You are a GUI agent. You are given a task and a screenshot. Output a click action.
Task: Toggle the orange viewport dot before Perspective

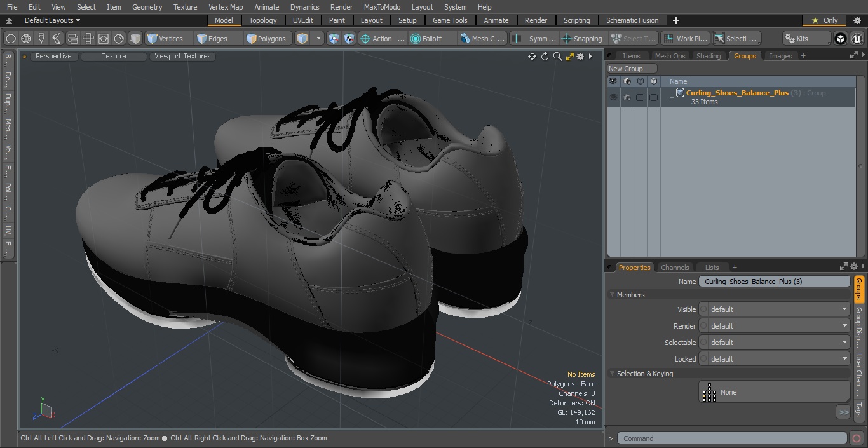24,57
